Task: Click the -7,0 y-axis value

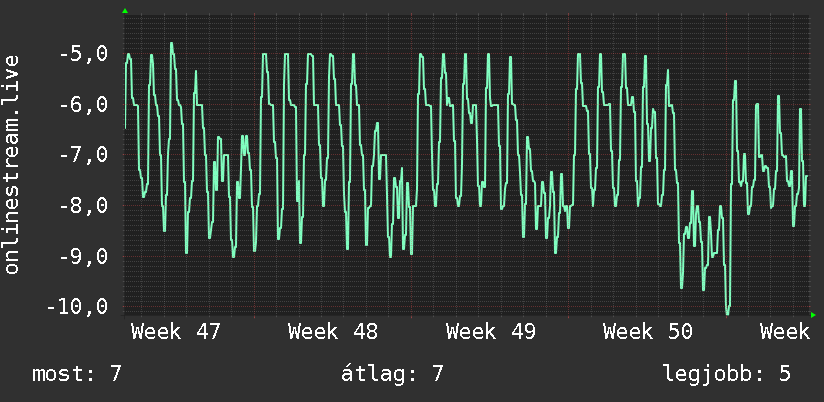Action: point(84,155)
